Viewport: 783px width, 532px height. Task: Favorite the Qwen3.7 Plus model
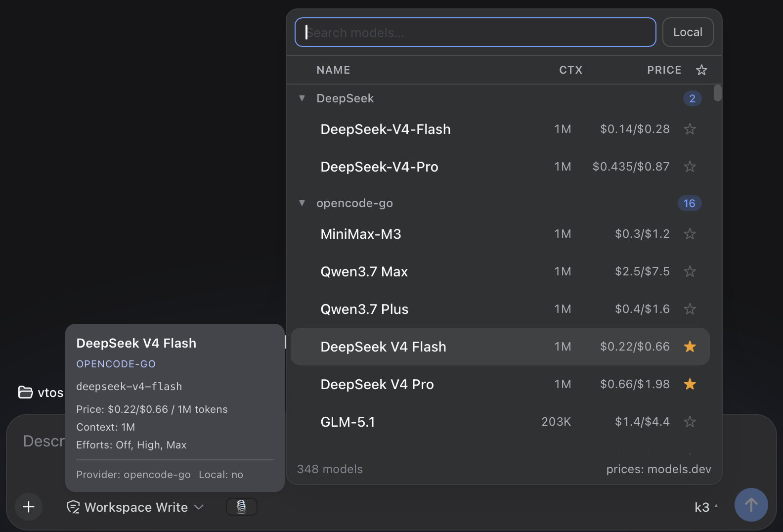[x=690, y=309]
